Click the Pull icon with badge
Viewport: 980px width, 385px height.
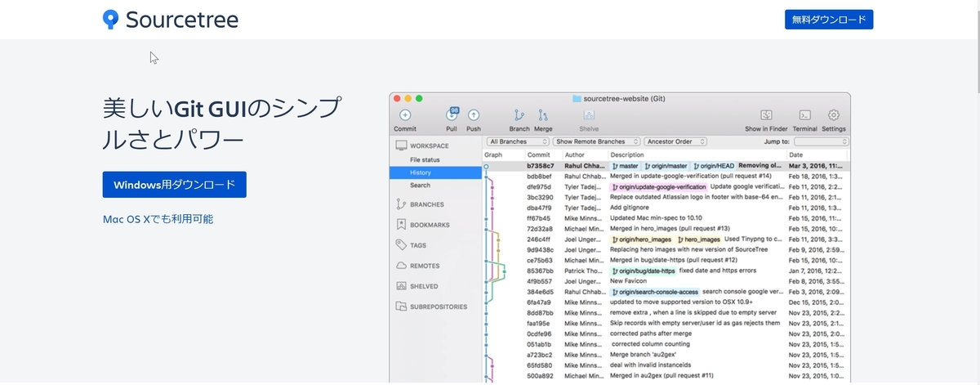click(452, 114)
